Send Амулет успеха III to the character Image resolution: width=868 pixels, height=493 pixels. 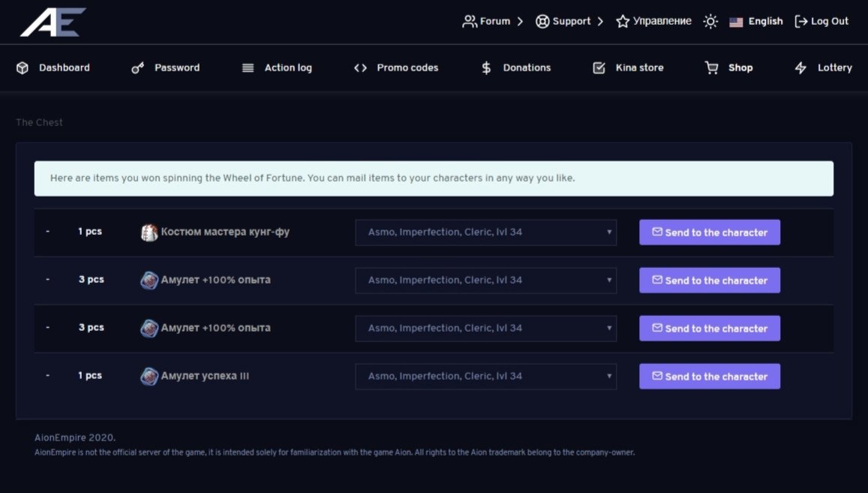point(709,377)
